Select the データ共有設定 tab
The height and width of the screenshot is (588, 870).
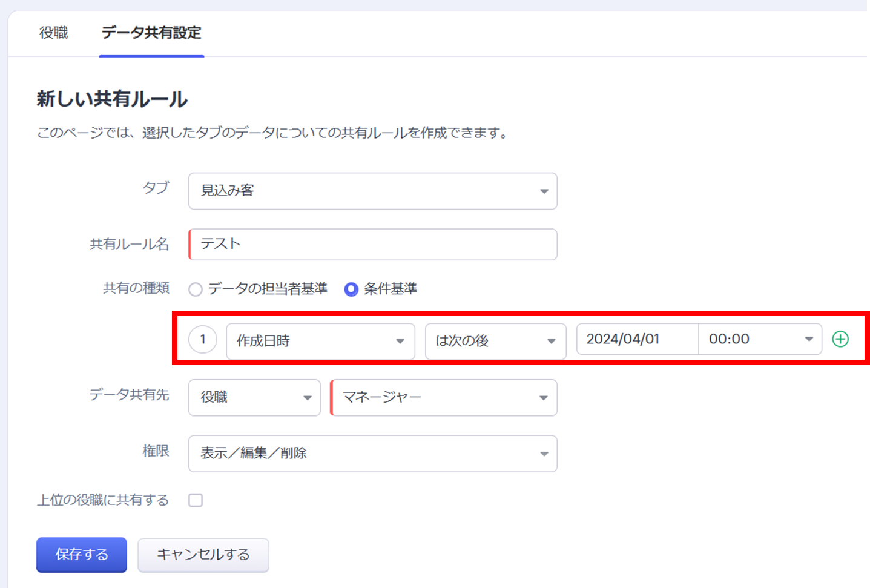[x=151, y=33]
